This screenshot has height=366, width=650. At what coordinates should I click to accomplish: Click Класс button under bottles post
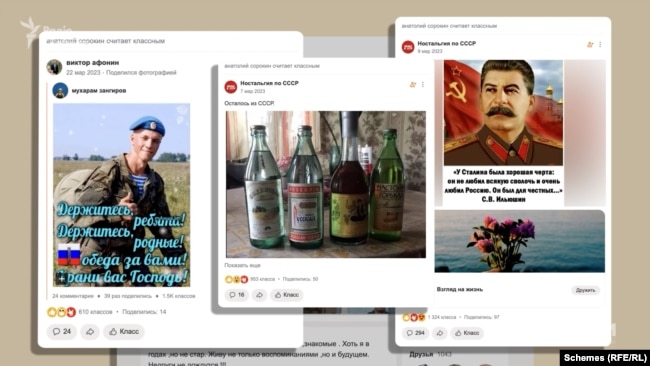pos(287,295)
